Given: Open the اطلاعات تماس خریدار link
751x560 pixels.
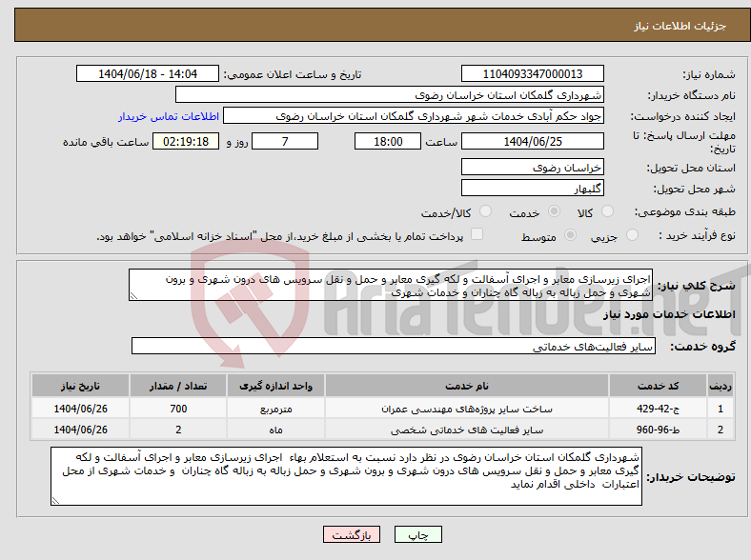Looking at the screenshot, I should pyautogui.click(x=169, y=116).
